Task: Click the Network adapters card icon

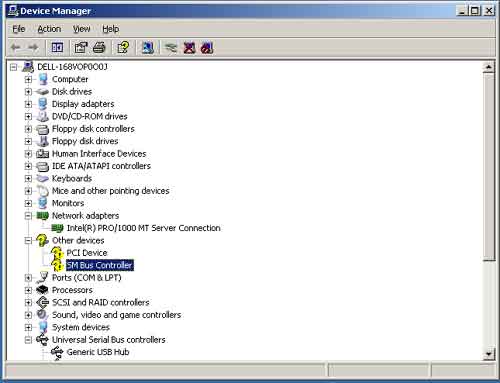Action: (x=42, y=216)
